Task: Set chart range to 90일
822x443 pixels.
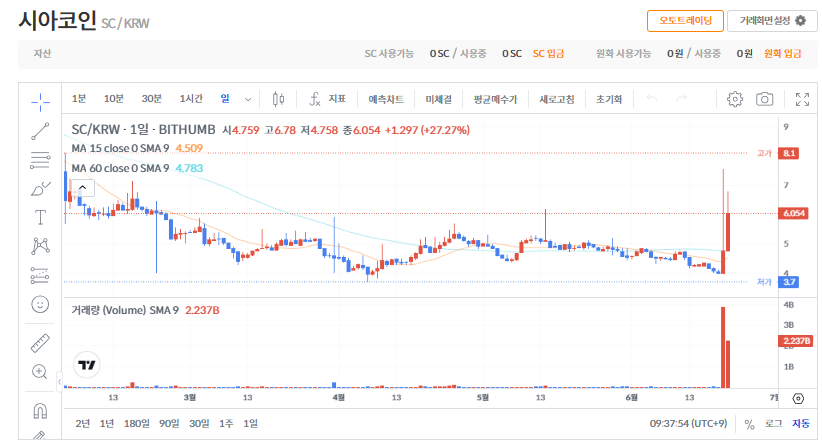Action: 169,424
